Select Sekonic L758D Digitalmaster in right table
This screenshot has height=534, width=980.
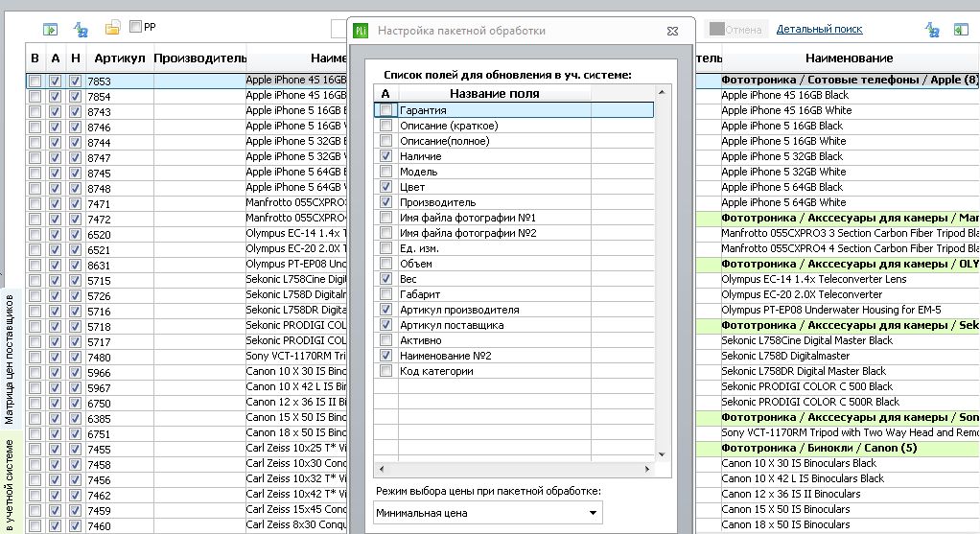tap(850, 356)
